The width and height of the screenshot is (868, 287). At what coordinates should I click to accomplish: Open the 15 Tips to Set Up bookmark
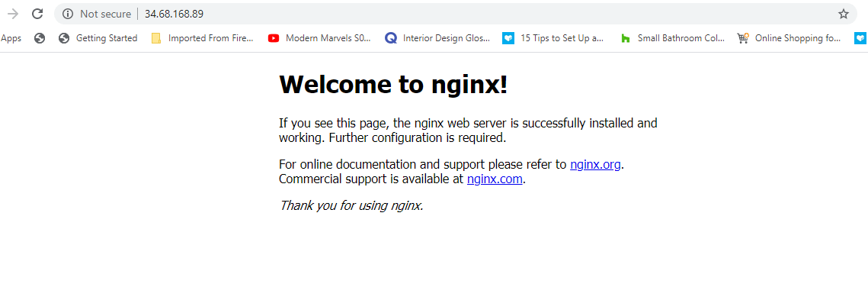pos(553,38)
